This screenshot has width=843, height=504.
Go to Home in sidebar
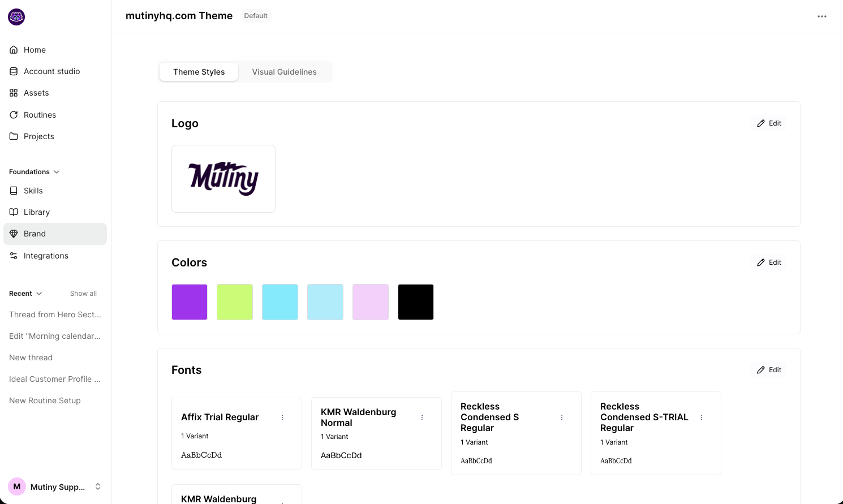(x=55, y=50)
